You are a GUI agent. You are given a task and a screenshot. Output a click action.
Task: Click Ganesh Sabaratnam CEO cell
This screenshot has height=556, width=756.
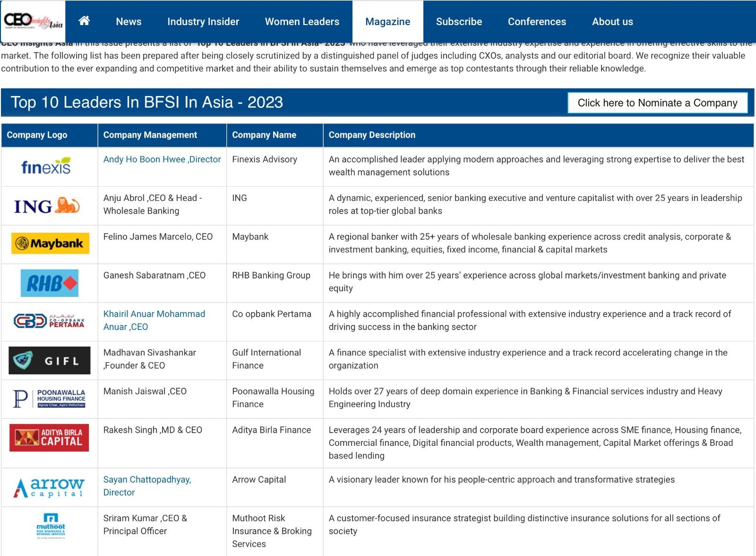tap(162, 283)
